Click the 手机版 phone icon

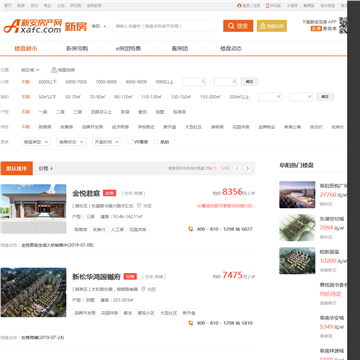pyautogui.click(x=267, y=6)
